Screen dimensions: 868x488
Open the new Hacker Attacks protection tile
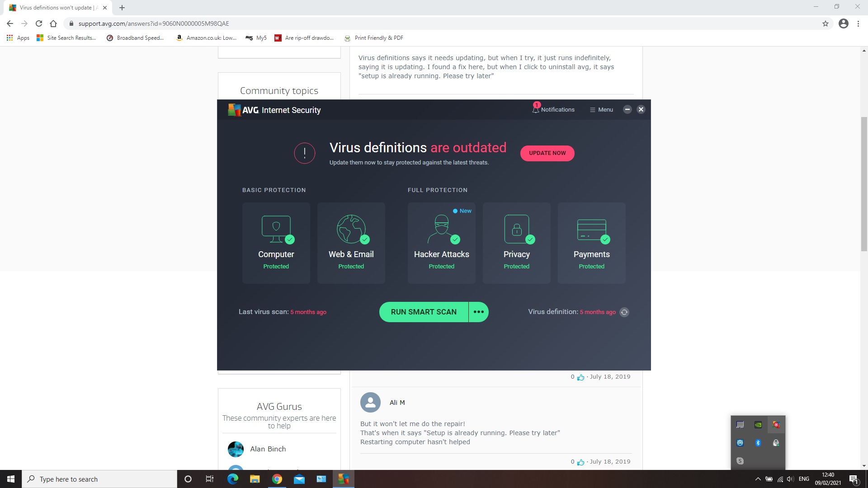click(442, 243)
